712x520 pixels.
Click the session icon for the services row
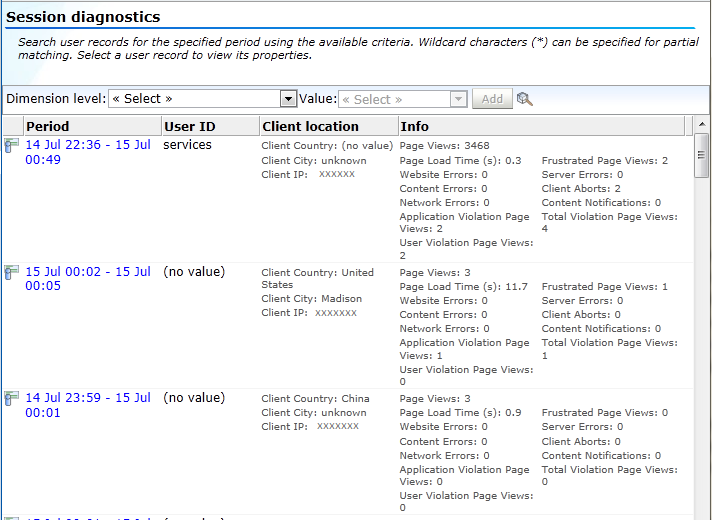tap(11, 146)
